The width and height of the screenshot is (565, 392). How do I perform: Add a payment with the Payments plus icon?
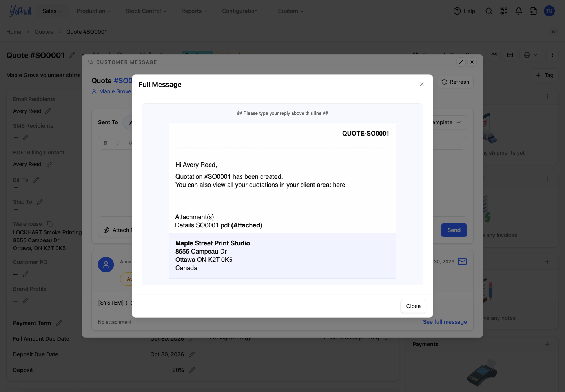tap(547, 344)
